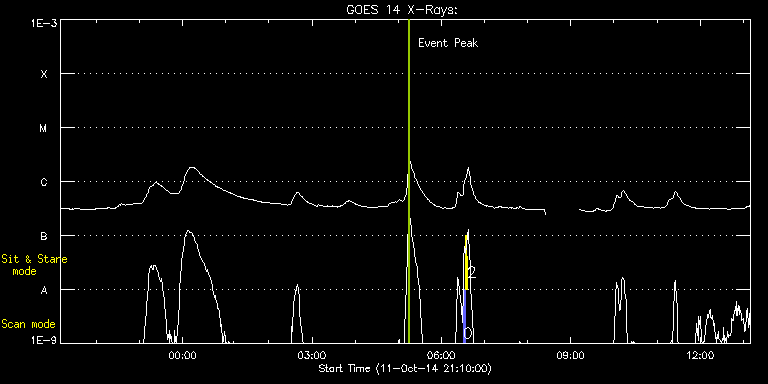
Task: Click the 03:00 time tick label
Action: 312,355
